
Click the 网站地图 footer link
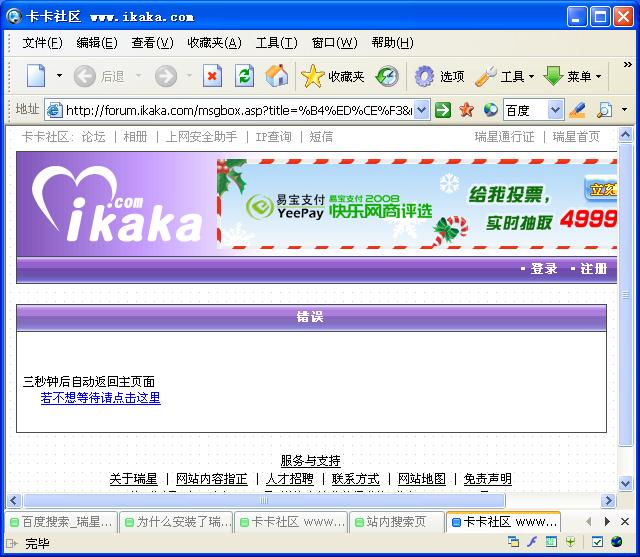[422, 479]
